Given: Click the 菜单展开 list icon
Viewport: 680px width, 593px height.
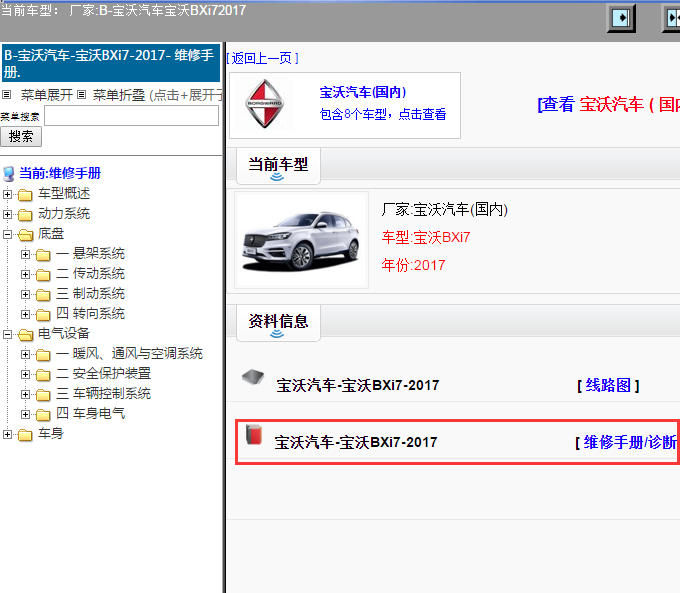Looking at the screenshot, I should coord(7,94).
